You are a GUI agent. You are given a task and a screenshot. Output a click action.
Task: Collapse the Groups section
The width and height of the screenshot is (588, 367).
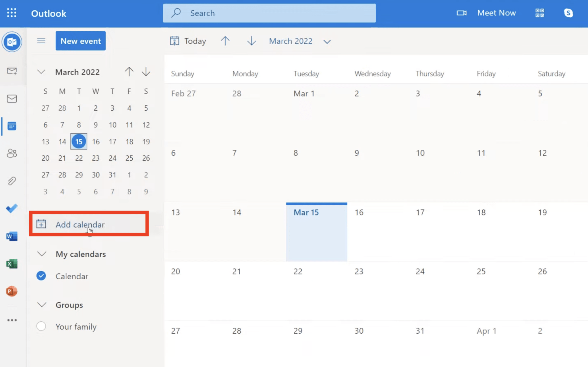[42, 305]
